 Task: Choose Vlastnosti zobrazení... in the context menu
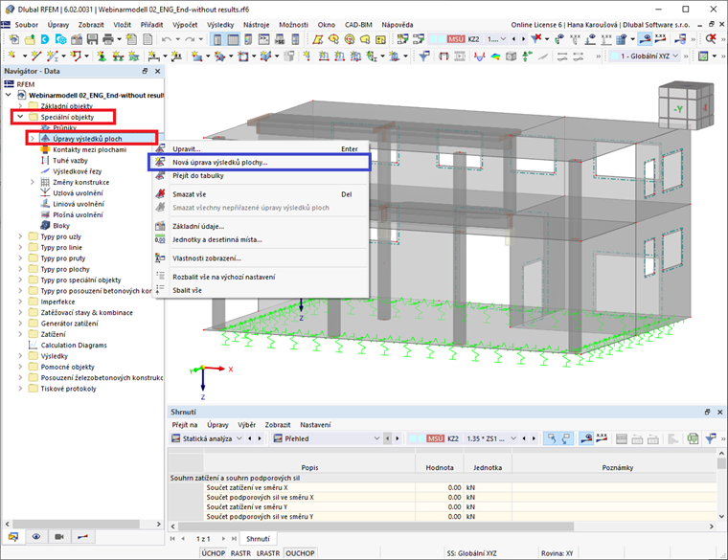(x=262, y=258)
